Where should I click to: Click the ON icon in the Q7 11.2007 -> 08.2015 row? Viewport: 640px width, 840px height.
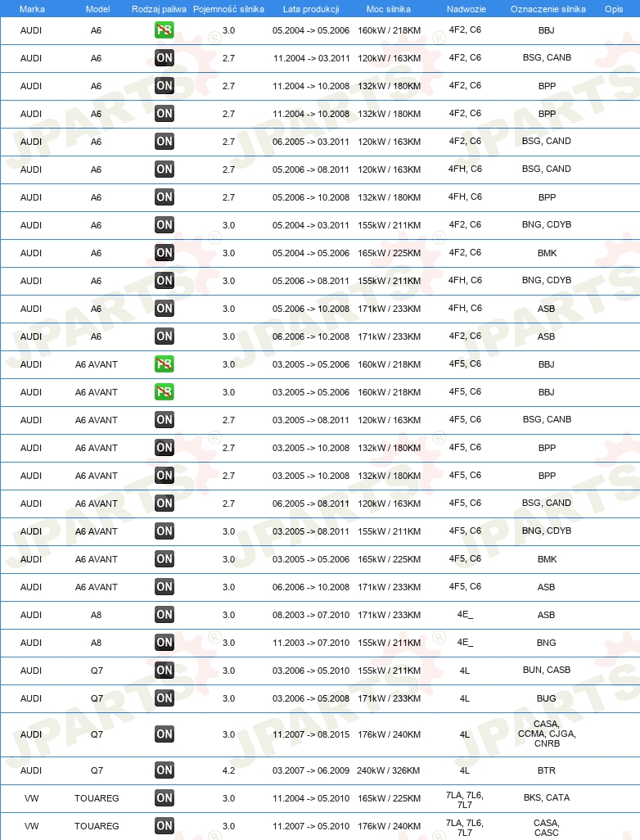click(164, 734)
